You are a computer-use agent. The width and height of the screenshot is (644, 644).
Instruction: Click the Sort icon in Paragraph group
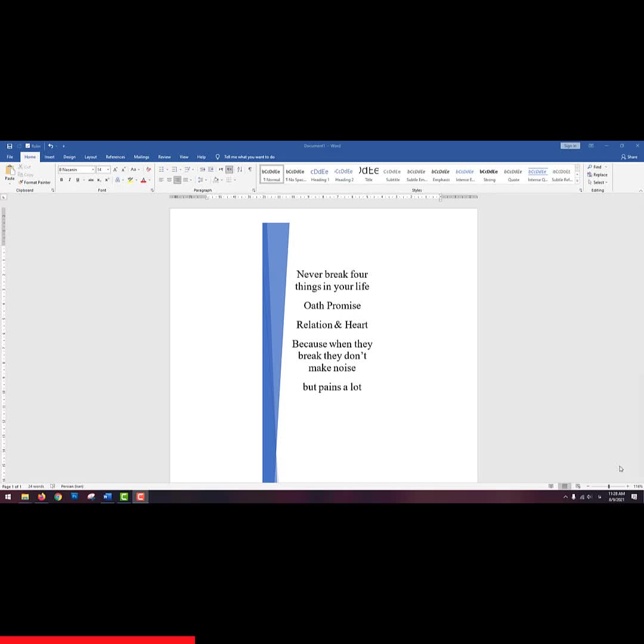coord(240,169)
